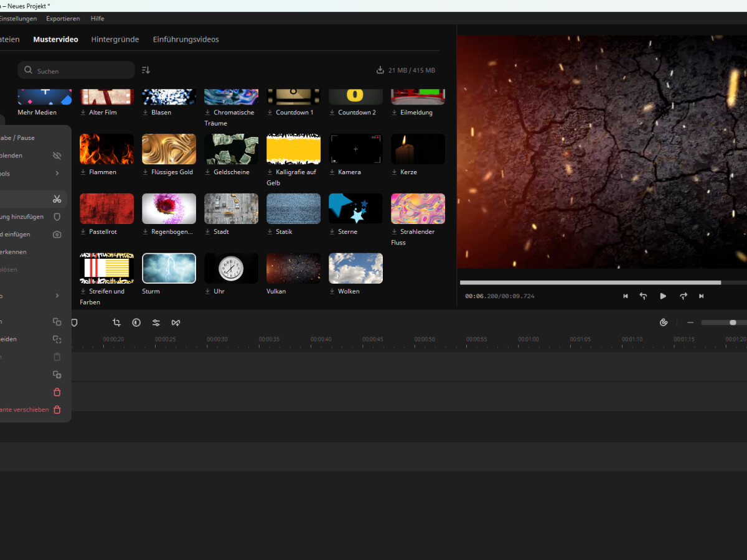Select the Vulkan sample video thumbnail
Image resolution: width=747 pixels, height=560 pixels.
(x=293, y=268)
